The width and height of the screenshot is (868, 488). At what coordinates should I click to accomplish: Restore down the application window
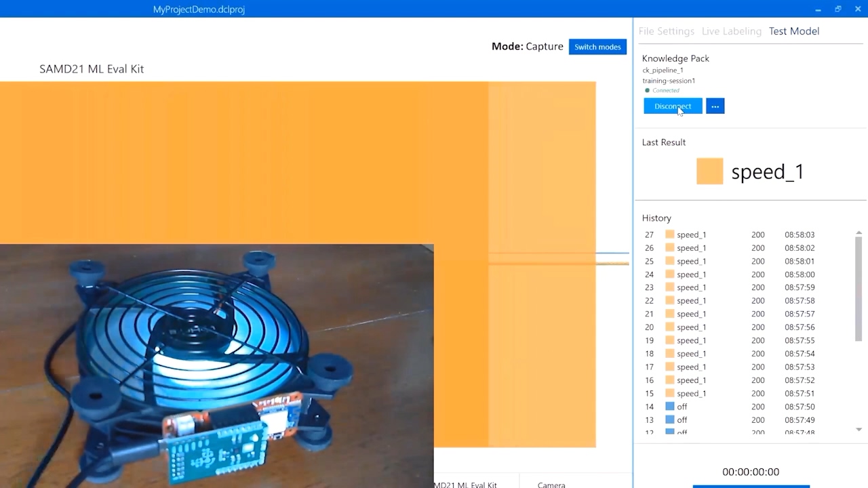pos(837,9)
